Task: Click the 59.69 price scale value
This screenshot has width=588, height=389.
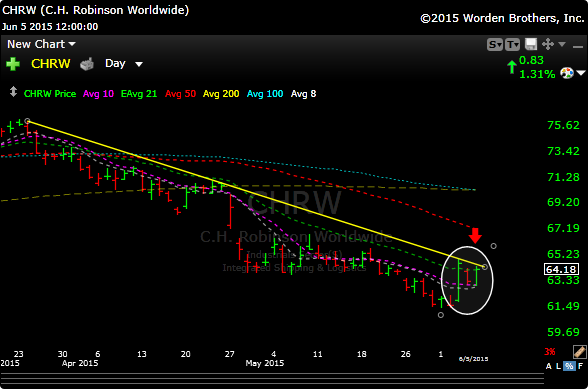Action: [563, 332]
